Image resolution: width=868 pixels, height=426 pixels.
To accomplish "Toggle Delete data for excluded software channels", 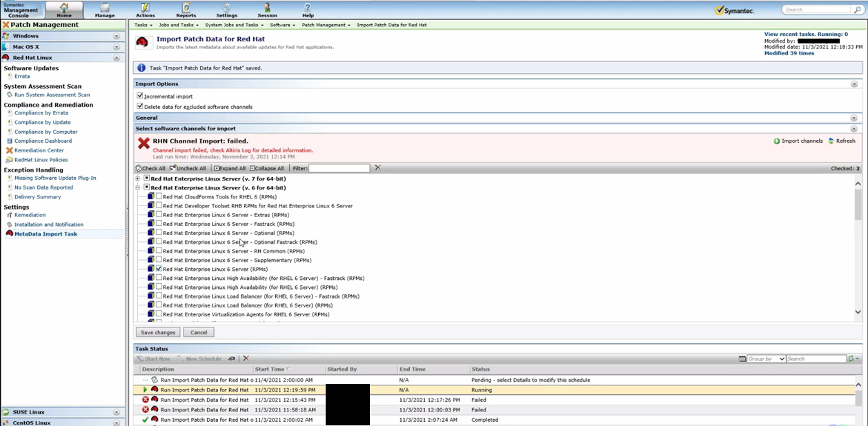I will 140,106.
